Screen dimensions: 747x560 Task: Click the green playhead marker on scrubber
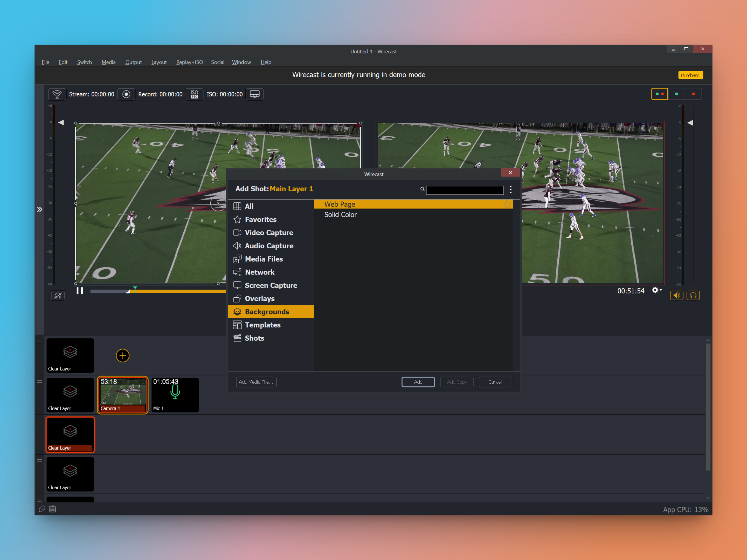(135, 289)
